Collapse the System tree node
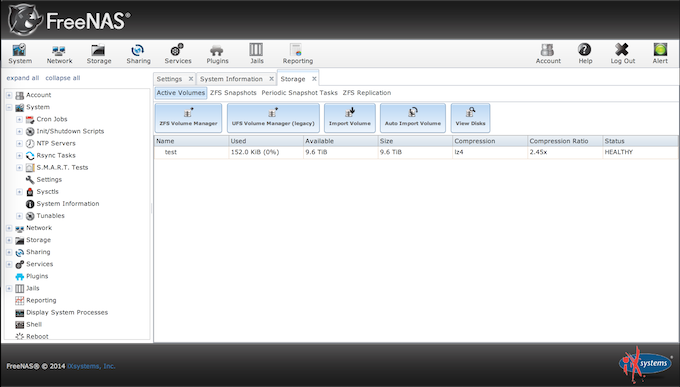The height and width of the screenshot is (387, 680). click(9, 107)
